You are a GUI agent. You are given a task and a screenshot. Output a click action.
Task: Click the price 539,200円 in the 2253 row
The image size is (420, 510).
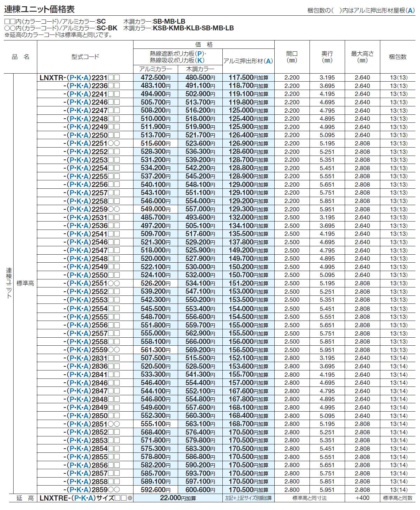(x=200, y=160)
